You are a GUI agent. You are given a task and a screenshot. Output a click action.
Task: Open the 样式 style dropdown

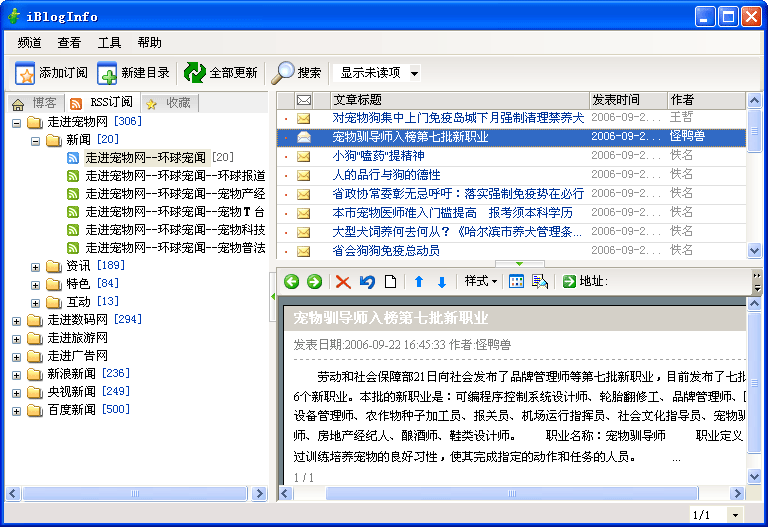[481, 282]
